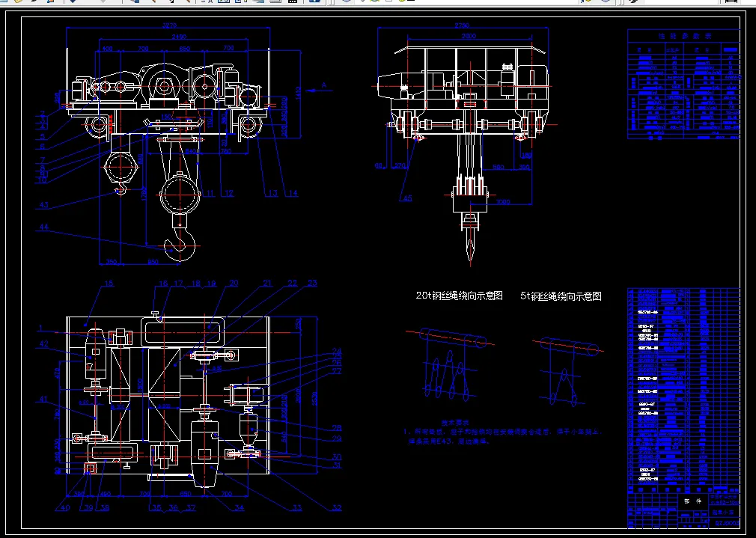This screenshot has width=756, height=538.
Task: Select the 部件 text in title block
Action: click(693, 501)
